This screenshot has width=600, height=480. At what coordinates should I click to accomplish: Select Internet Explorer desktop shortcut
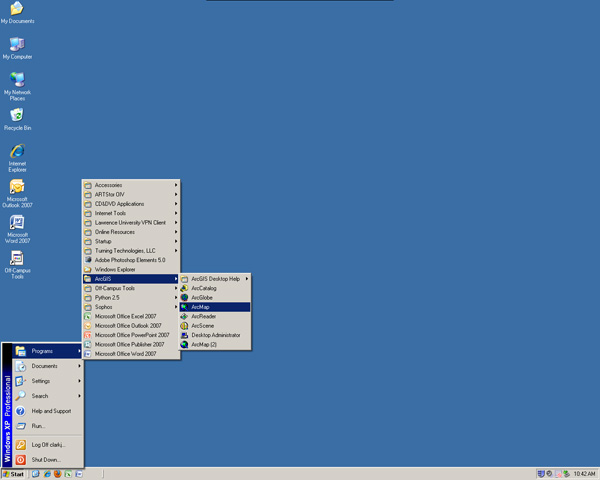(17, 158)
